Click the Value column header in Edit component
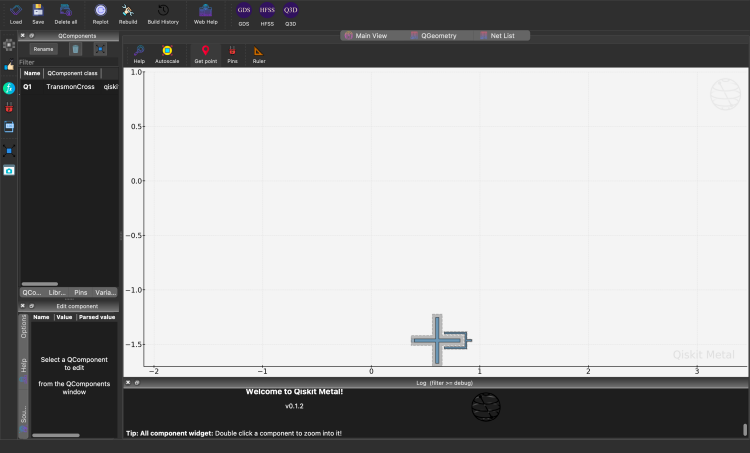Viewport: 750px width, 453px height. [x=64, y=317]
